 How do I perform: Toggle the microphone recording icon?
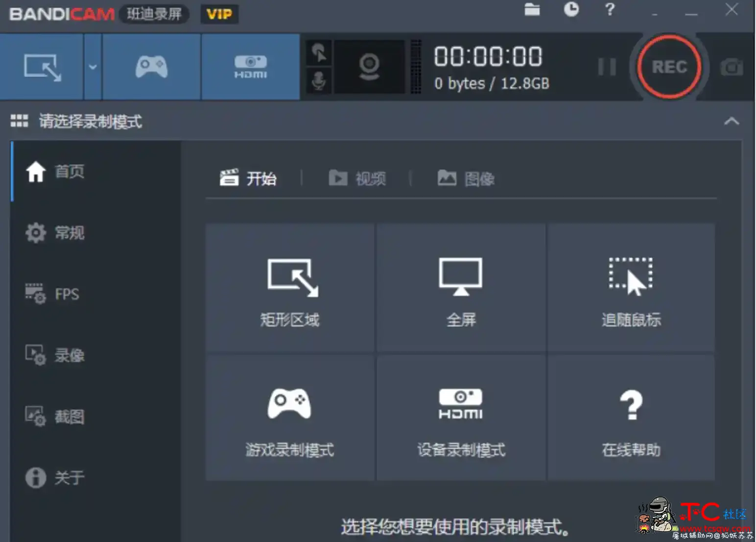click(x=319, y=81)
